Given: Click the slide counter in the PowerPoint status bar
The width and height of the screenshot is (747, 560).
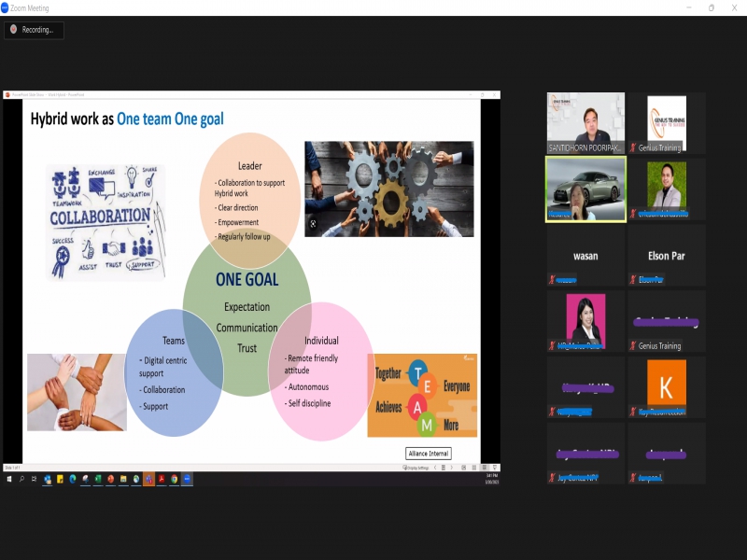Looking at the screenshot, I should (12, 468).
